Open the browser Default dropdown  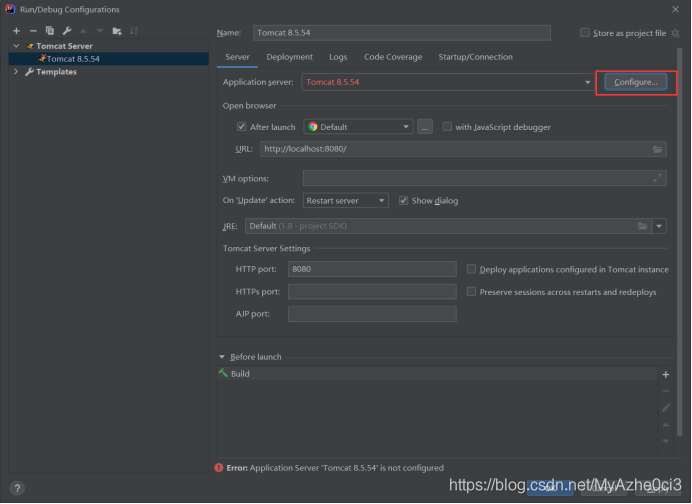click(x=358, y=127)
